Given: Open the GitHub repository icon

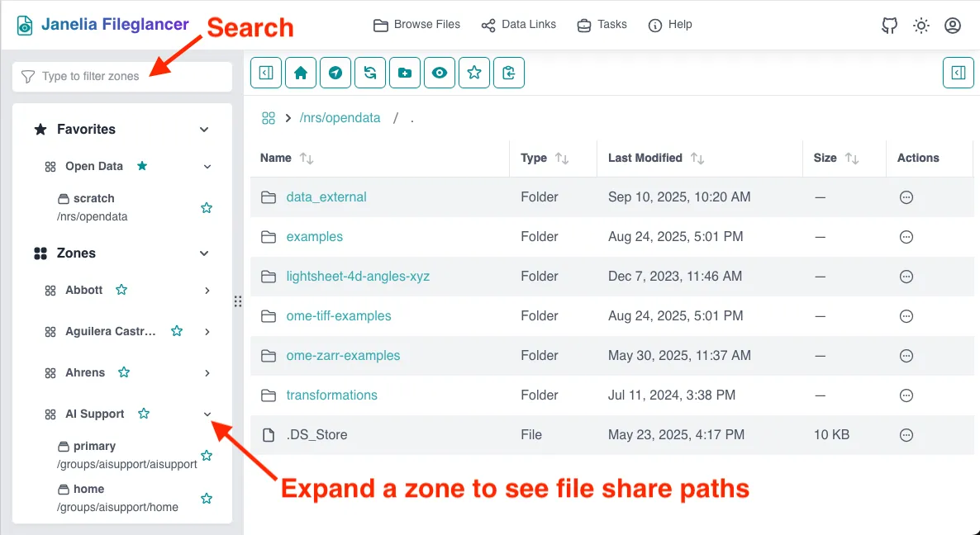Looking at the screenshot, I should coord(890,26).
